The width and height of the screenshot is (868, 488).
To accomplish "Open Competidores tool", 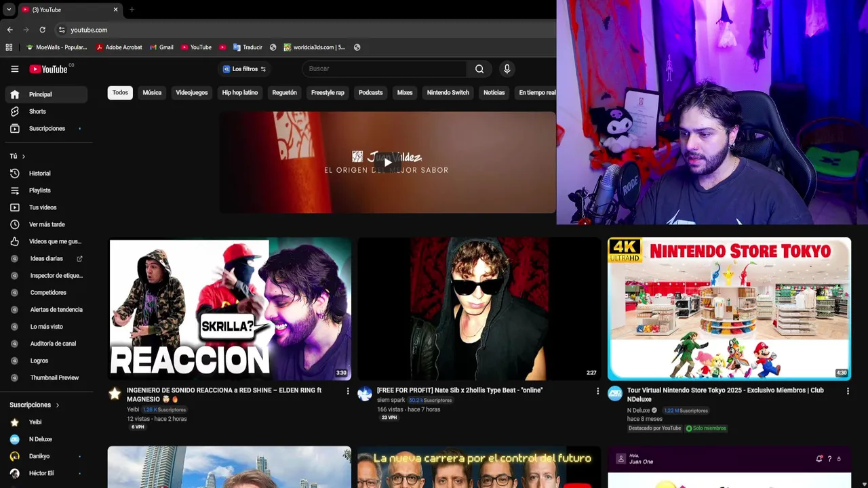I will point(46,293).
